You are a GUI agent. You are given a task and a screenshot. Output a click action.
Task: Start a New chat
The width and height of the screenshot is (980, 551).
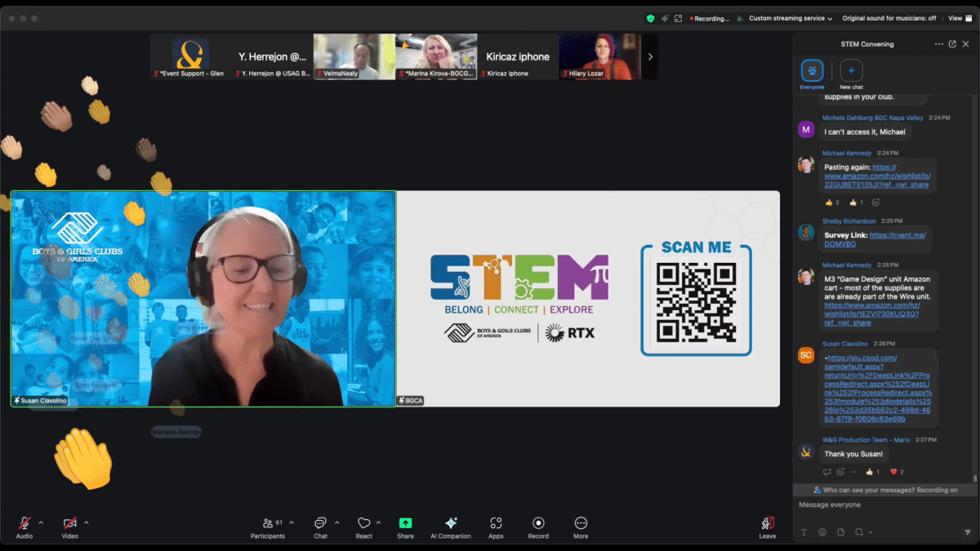851,74
